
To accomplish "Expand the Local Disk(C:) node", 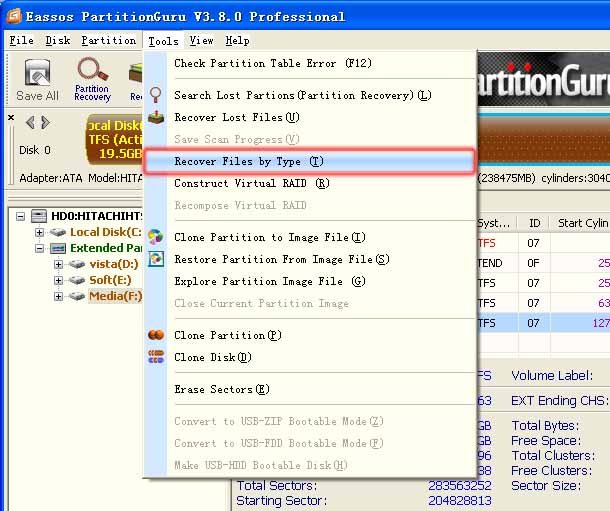I will click(x=39, y=232).
